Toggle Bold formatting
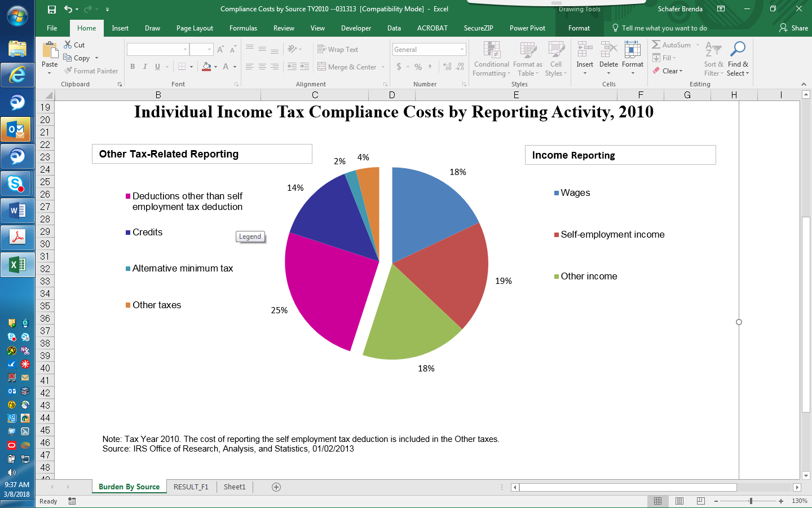The image size is (812, 508). click(x=133, y=67)
